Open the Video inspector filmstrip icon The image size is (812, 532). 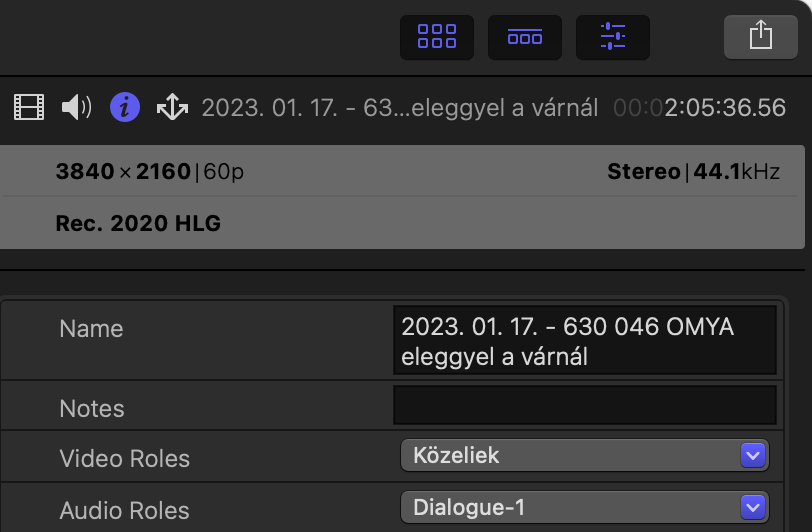point(29,108)
